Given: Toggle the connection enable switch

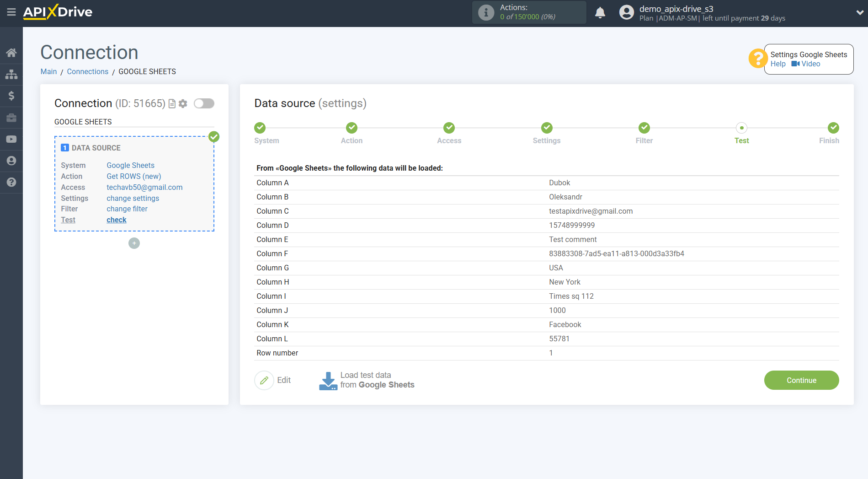Looking at the screenshot, I should (204, 103).
